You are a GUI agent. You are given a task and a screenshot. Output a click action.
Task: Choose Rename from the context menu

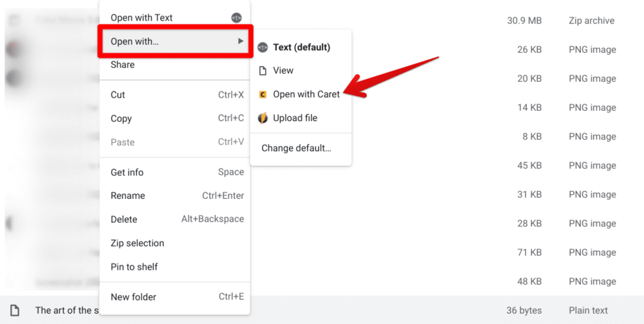pos(175,196)
